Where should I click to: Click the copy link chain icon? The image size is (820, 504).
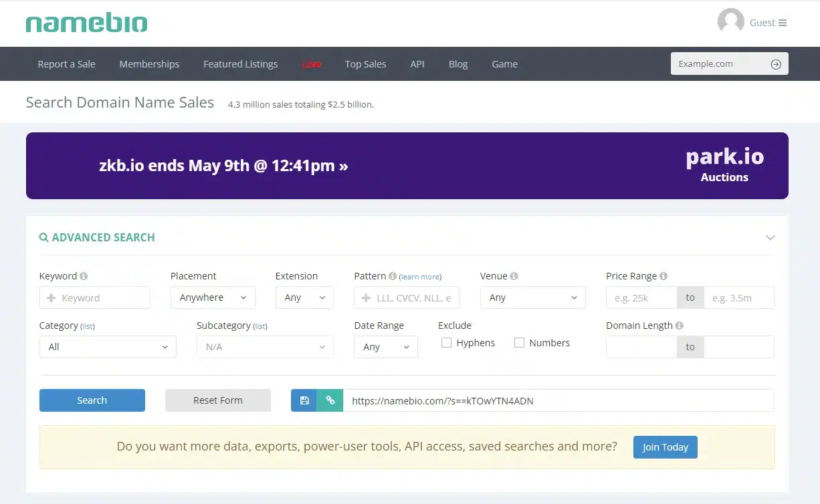[330, 400]
